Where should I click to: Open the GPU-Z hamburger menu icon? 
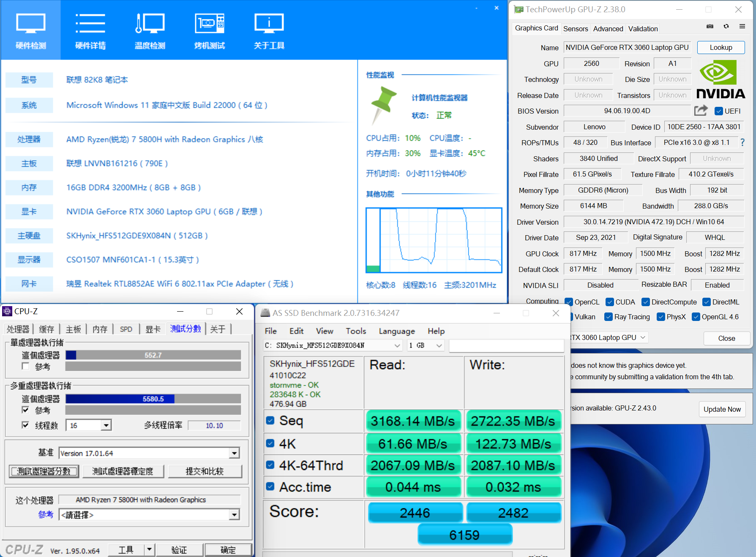coord(742,26)
